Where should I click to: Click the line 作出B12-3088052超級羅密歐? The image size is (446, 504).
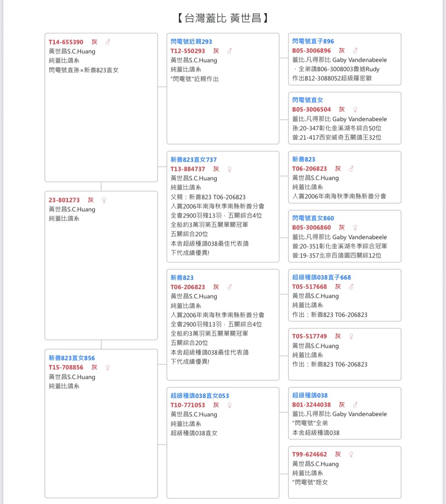click(332, 78)
